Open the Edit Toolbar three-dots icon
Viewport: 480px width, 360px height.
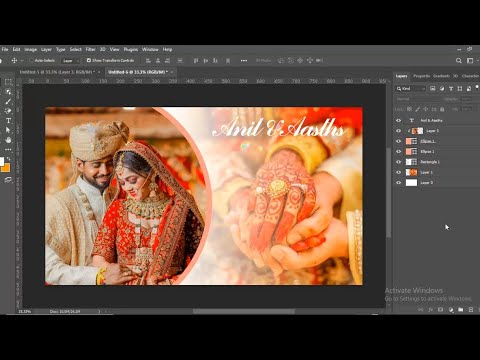(8, 149)
